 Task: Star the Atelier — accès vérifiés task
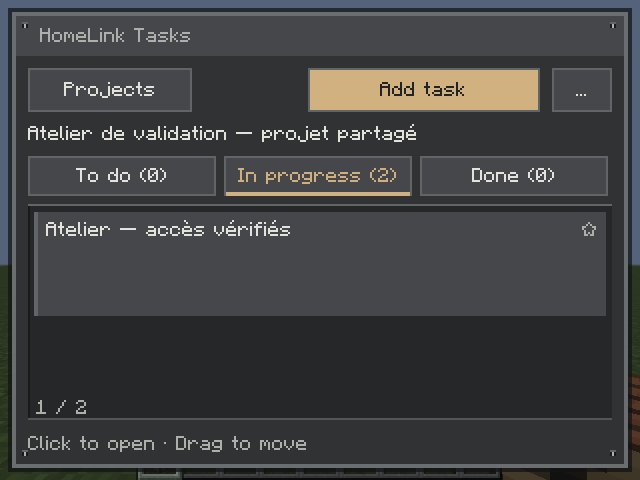[589, 229]
